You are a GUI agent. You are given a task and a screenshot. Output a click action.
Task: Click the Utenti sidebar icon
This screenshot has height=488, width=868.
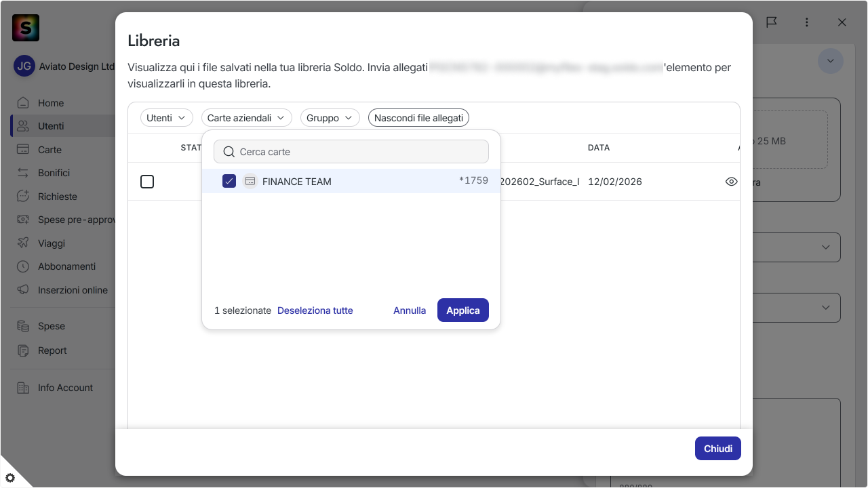pos(23,126)
